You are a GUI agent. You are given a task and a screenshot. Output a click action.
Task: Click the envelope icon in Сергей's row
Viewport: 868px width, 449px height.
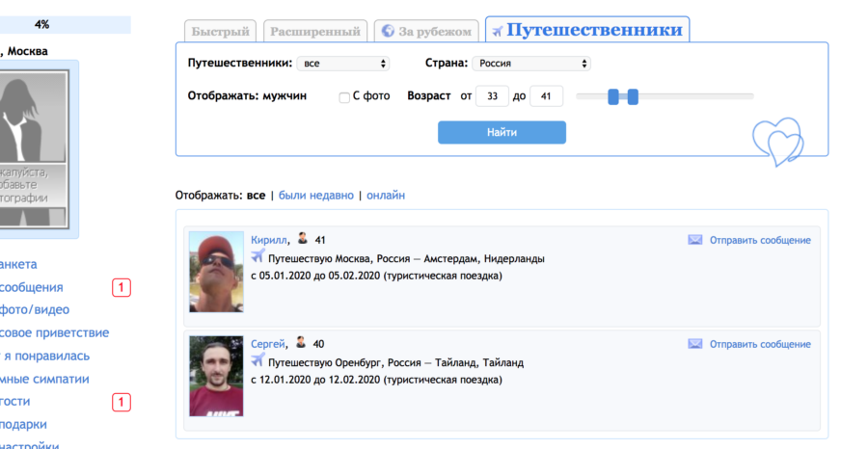[694, 344]
